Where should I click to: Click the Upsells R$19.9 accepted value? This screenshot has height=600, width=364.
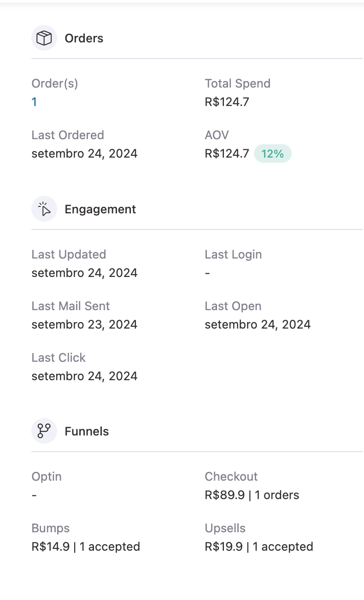pyautogui.click(x=258, y=547)
